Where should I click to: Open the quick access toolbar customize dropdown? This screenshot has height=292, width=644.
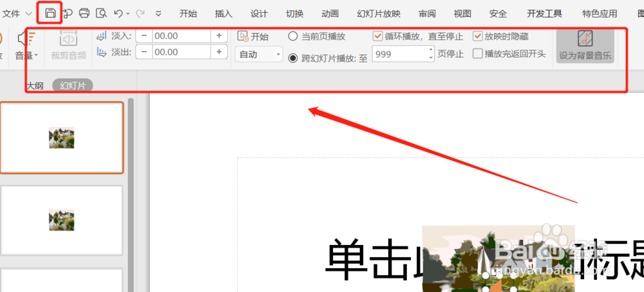(x=158, y=14)
